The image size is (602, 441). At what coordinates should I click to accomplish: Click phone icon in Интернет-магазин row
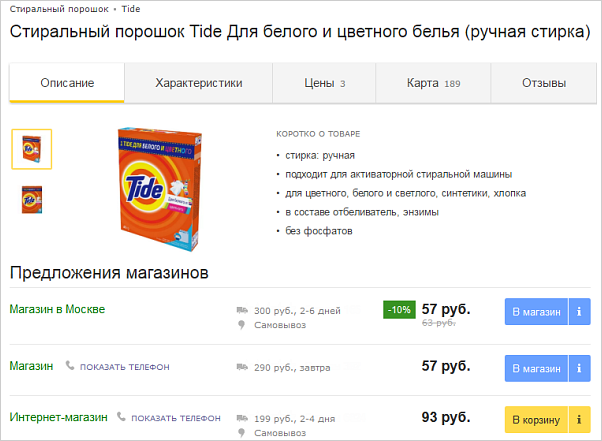pos(121,416)
